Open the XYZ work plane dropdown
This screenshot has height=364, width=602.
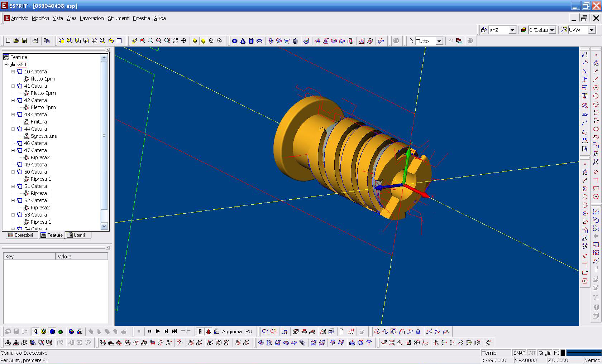click(x=512, y=30)
